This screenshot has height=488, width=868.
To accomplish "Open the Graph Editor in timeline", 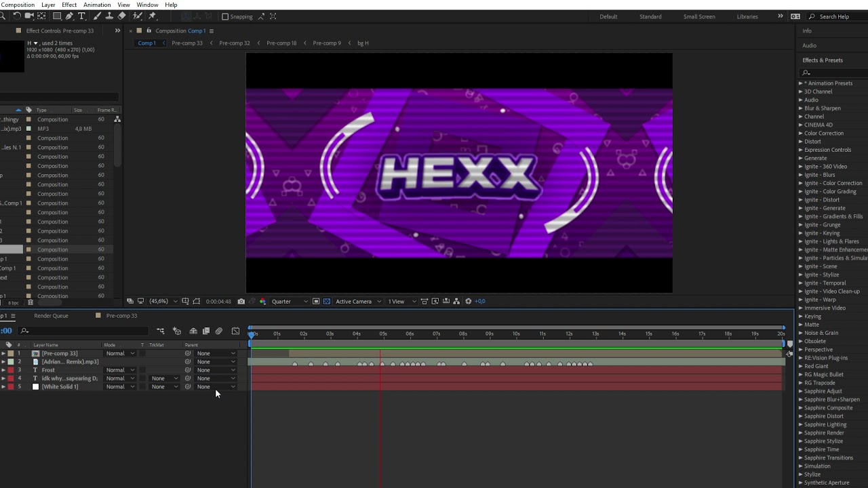I will 235,331.
